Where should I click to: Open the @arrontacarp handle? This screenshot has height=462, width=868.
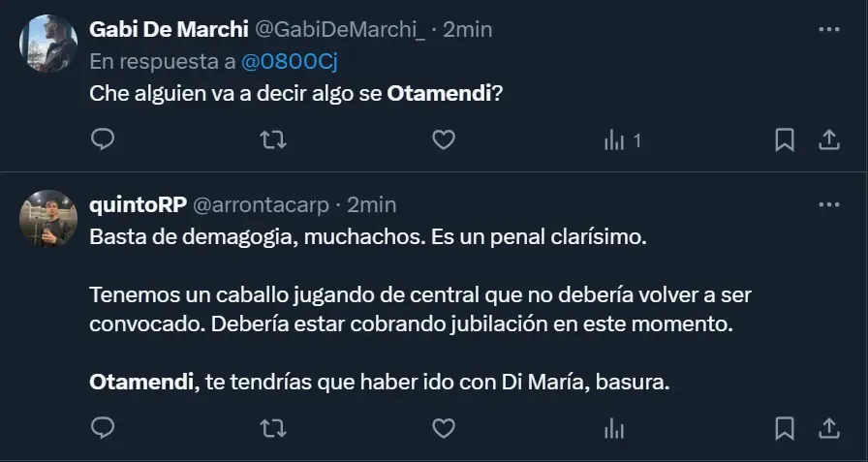(261, 204)
